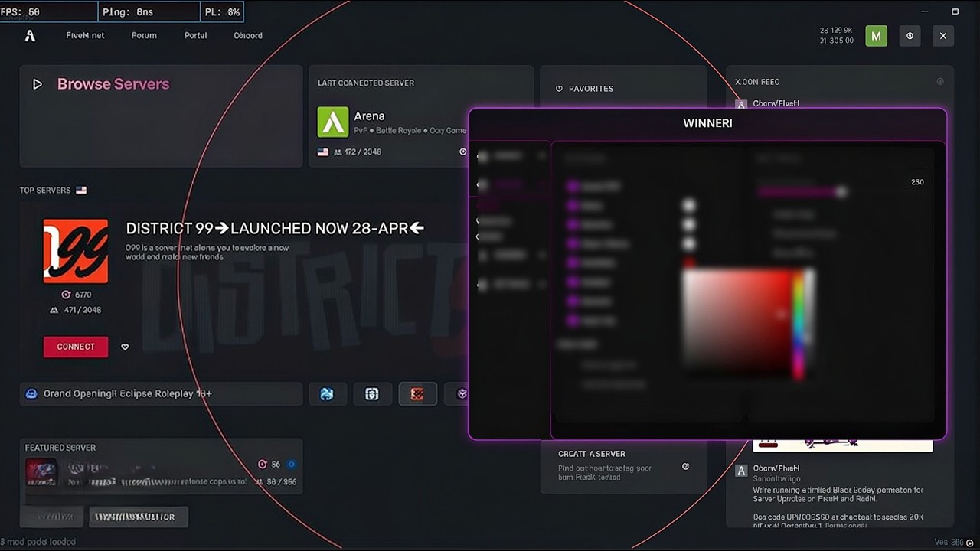
Task: Select the blue swirl server icon
Action: [x=327, y=394]
